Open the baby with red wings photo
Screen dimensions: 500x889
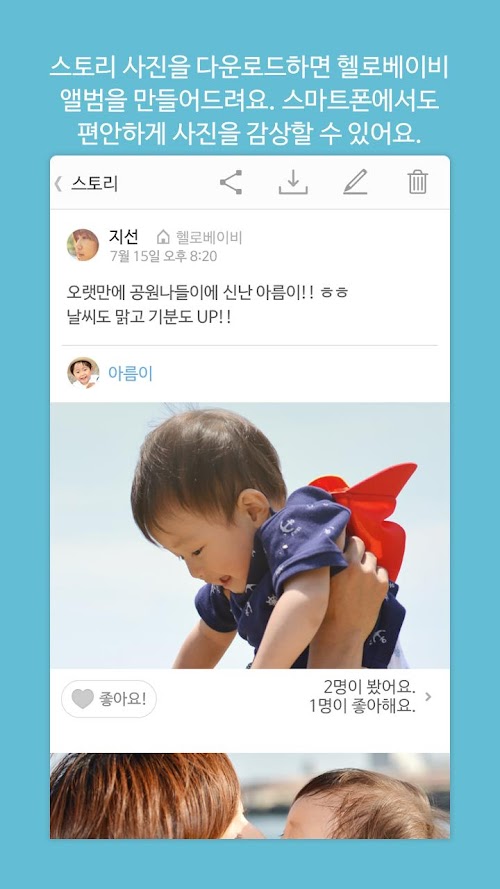click(x=250, y=535)
